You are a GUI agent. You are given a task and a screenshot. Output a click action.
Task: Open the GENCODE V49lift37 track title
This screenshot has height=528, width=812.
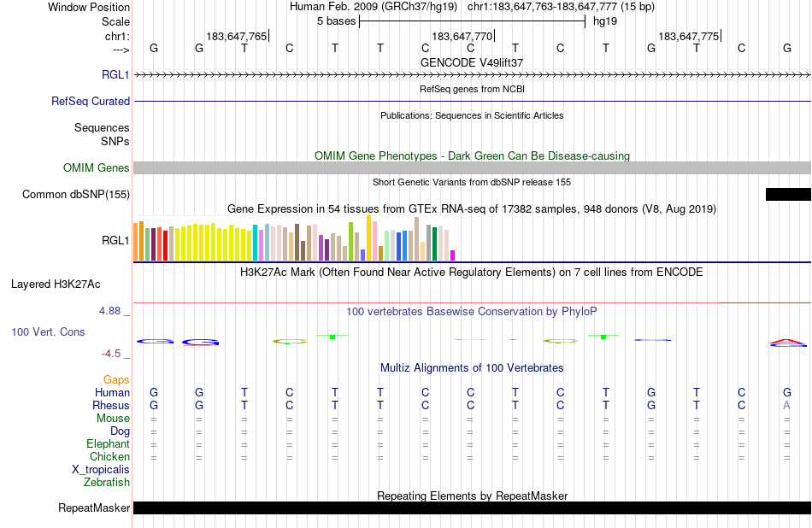pyautogui.click(x=472, y=62)
